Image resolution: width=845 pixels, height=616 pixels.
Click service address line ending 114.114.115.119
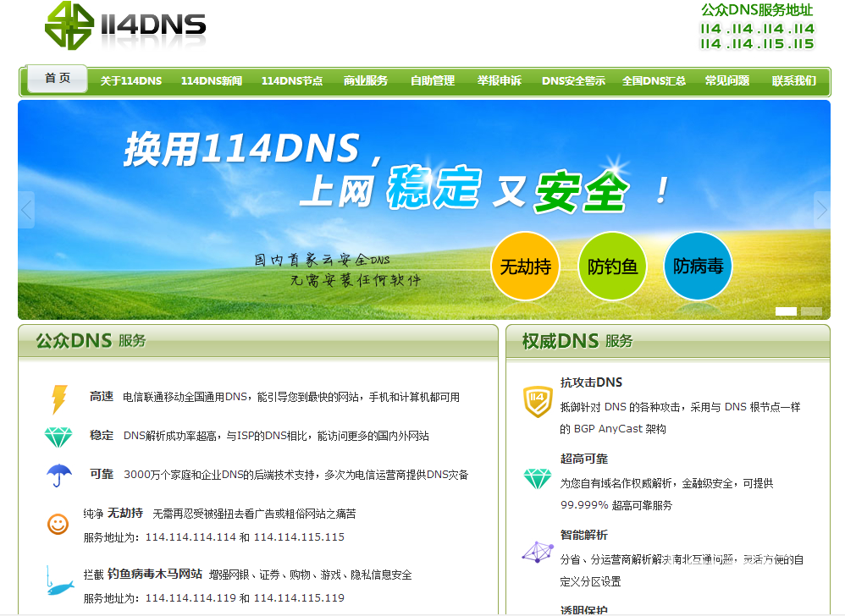point(214,597)
